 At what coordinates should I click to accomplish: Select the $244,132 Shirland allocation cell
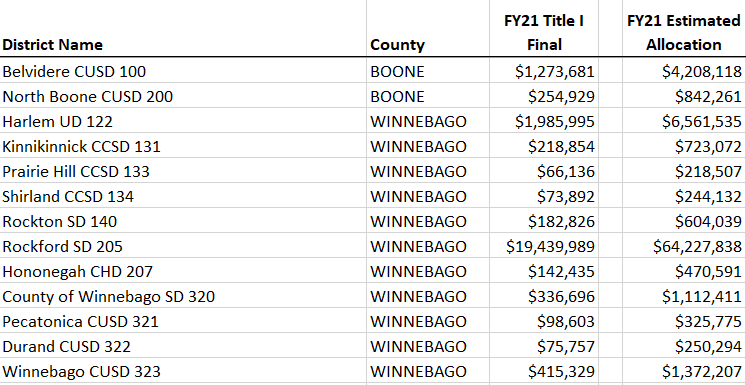click(x=684, y=196)
